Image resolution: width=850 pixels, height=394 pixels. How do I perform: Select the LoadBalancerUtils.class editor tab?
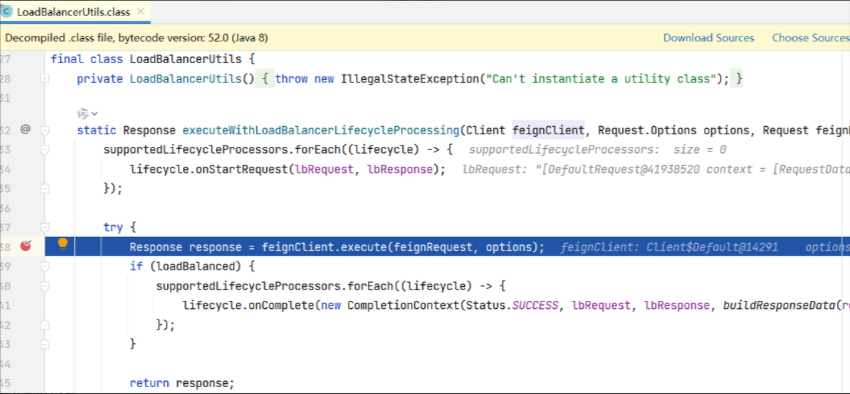[x=74, y=12]
